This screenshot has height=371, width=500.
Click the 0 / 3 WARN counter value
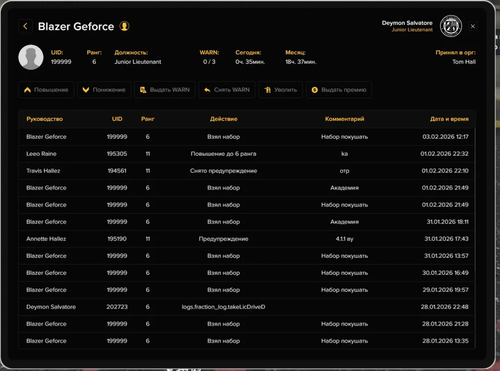click(209, 62)
